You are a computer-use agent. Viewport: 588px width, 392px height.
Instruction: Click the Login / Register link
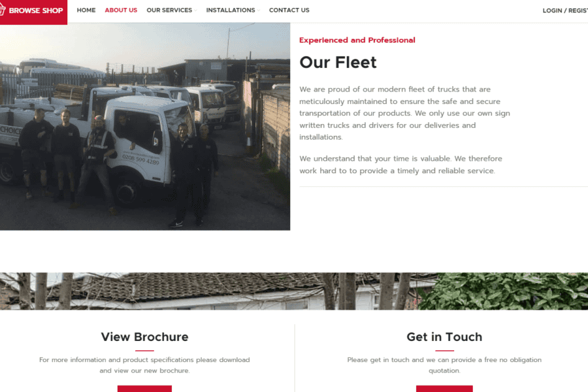pos(565,10)
